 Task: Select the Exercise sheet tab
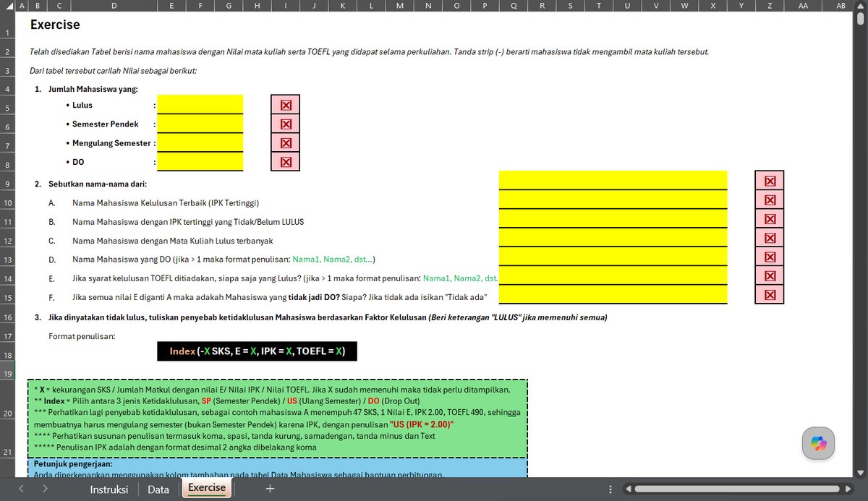click(207, 488)
